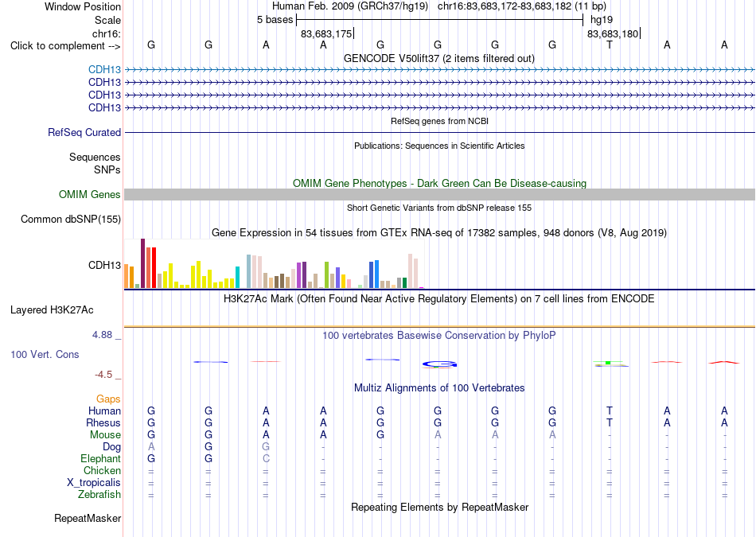
Task: Click the 'RefSeq genes from NCBI' title
Action: tap(439, 121)
